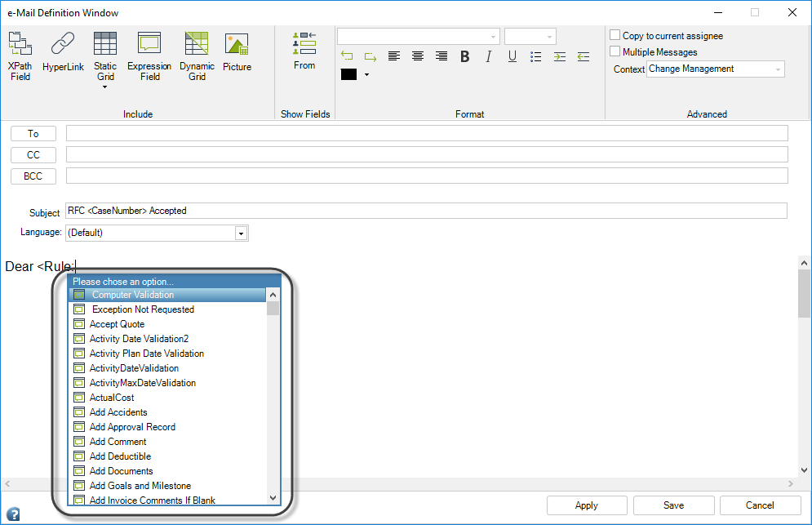
Task: Toggle underline formatting
Action: click(x=512, y=56)
